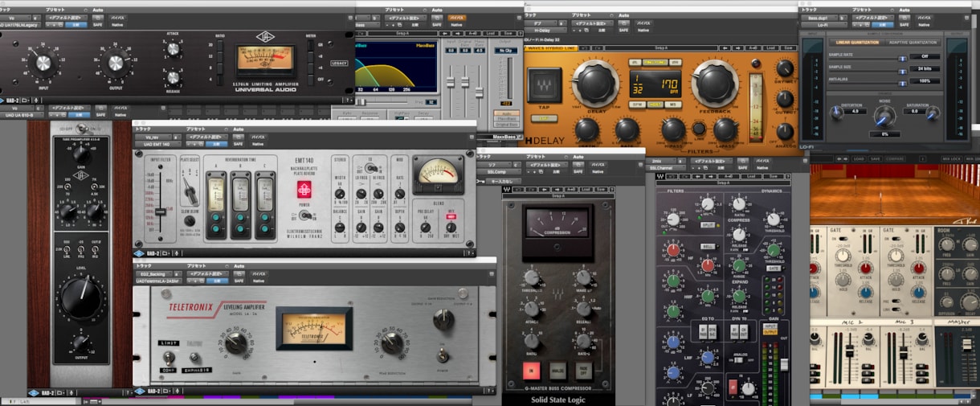Click the filter LINK button in H-Delay
Image resolution: width=980 pixels, height=406 pixels.
pos(699,128)
